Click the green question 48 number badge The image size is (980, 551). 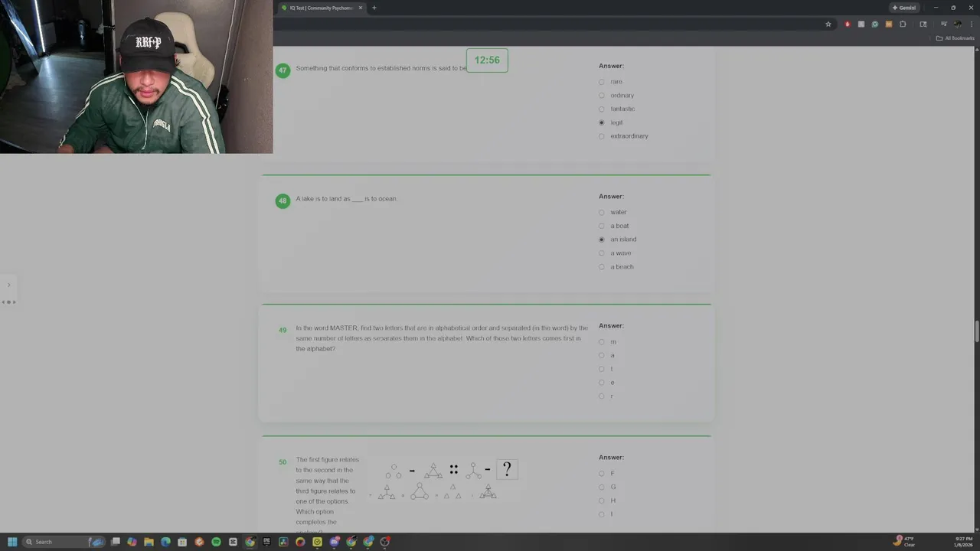tap(283, 201)
